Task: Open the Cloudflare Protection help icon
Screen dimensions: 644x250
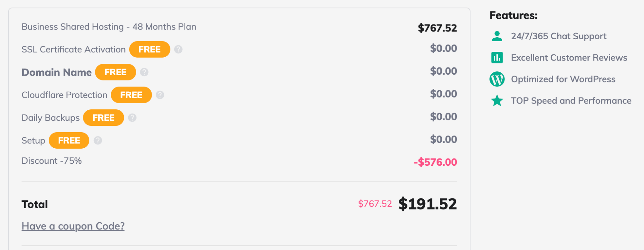Action: pos(160,95)
